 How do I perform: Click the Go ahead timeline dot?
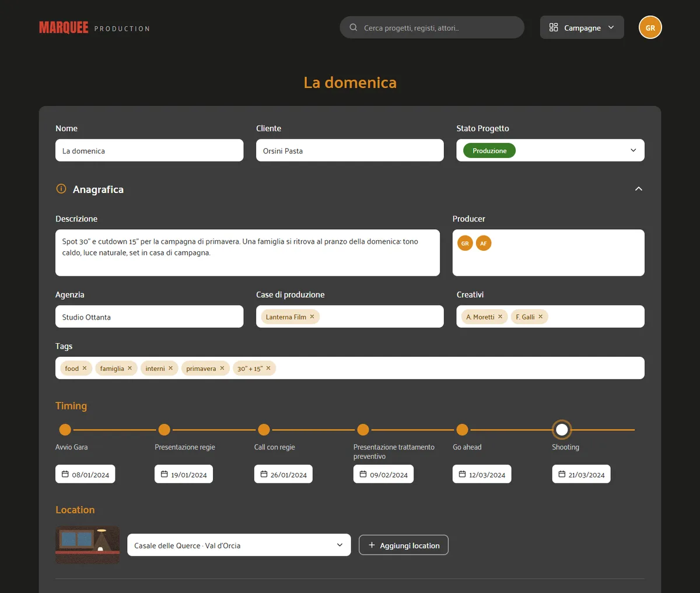[x=462, y=430]
